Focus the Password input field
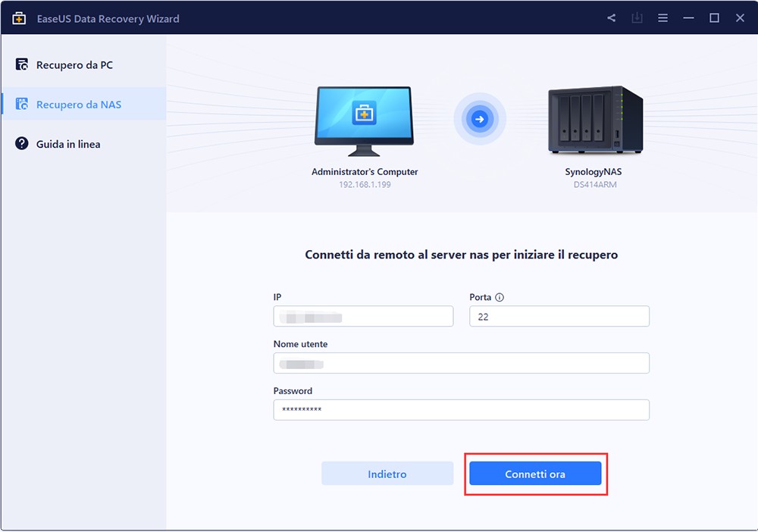 461,410
